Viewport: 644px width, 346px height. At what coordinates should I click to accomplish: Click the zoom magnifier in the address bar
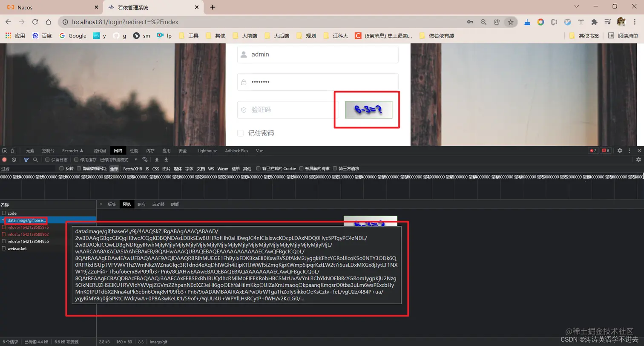tap(483, 22)
